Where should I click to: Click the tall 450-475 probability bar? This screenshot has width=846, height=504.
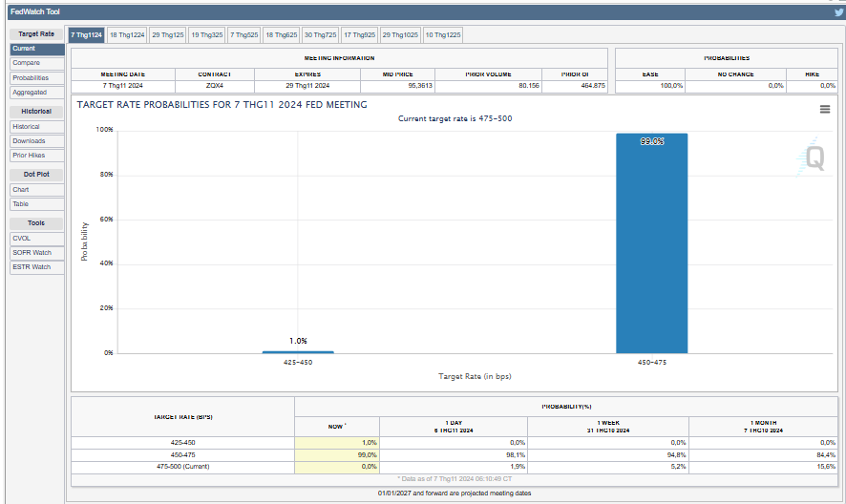[x=651, y=243]
